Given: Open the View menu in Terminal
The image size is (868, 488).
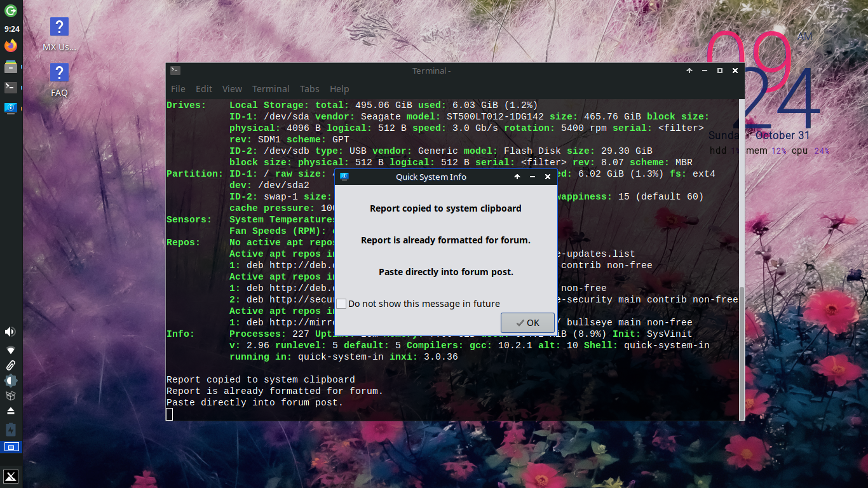Looking at the screenshot, I should tap(232, 89).
